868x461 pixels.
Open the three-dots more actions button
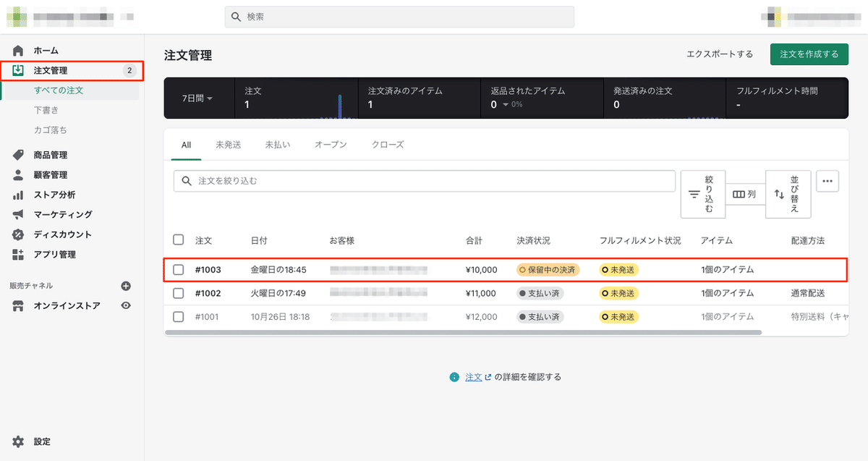(x=827, y=181)
